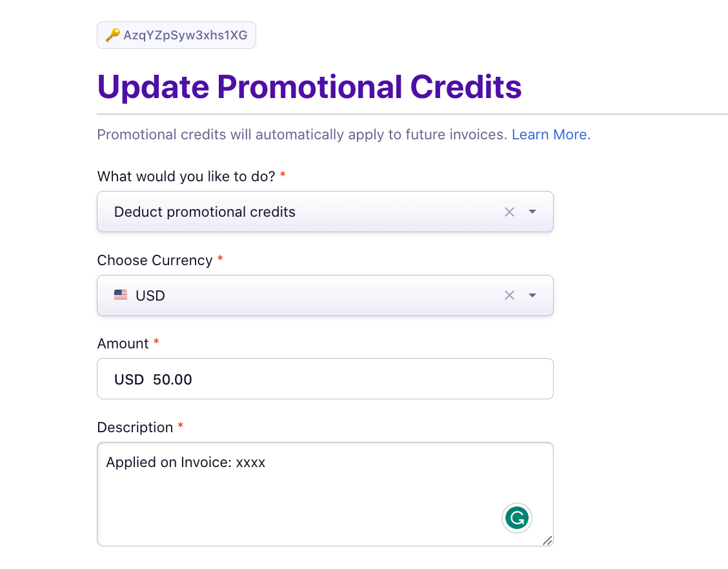Click the key icon beside the API key
The height and width of the screenshot is (569, 728).
pos(112,35)
